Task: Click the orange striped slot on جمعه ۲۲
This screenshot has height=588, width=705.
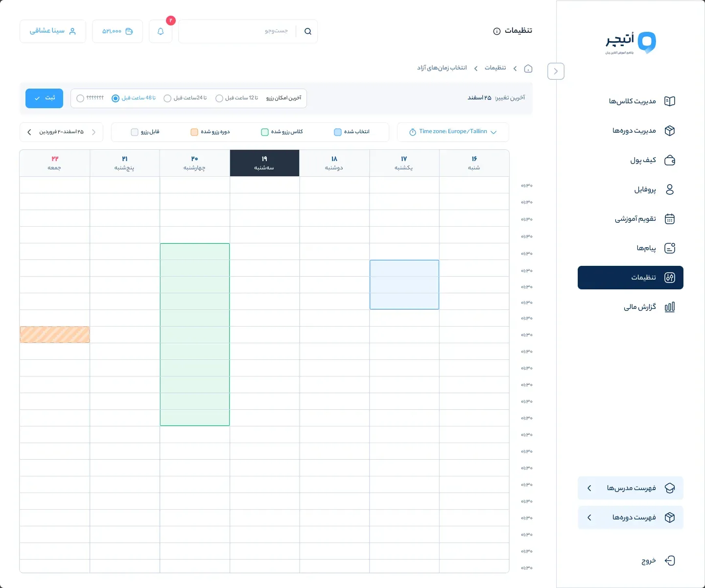Action: tap(55, 334)
